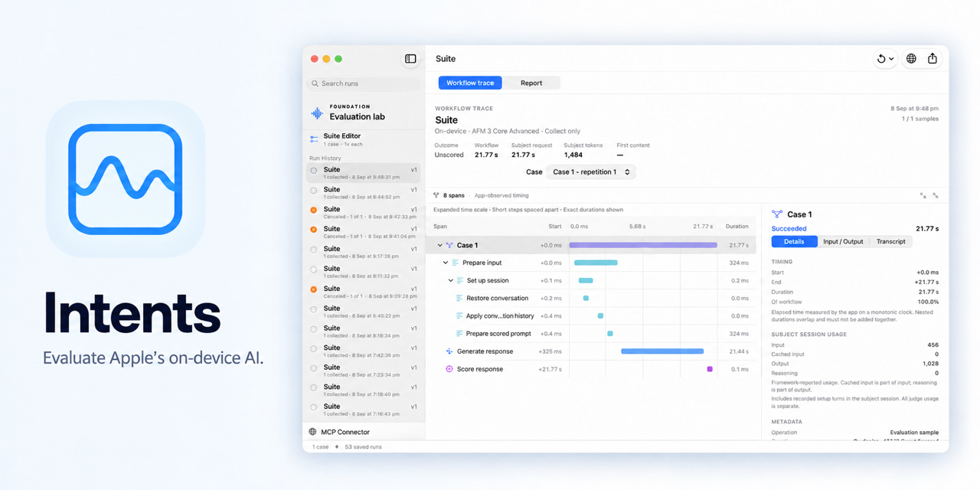Click the 8 spans branch icon
The height and width of the screenshot is (490, 980).
pos(436,195)
